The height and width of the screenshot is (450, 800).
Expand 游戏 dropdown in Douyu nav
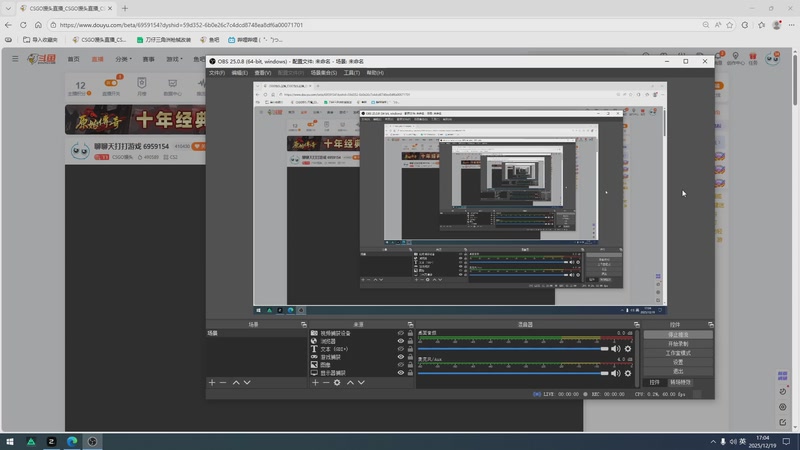pyautogui.click(x=174, y=59)
